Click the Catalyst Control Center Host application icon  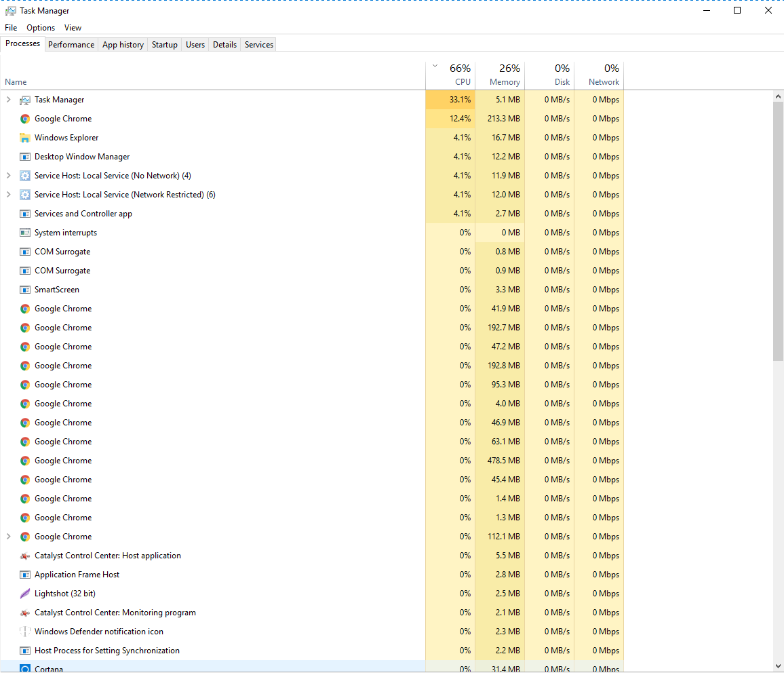tap(24, 556)
